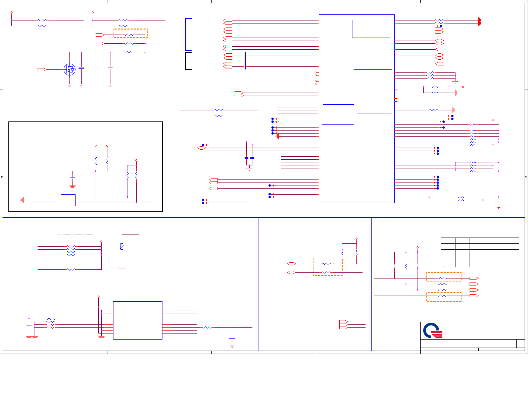Select the large main IC block
Image resolution: width=532 pixels, height=411 pixels.
tap(356, 109)
